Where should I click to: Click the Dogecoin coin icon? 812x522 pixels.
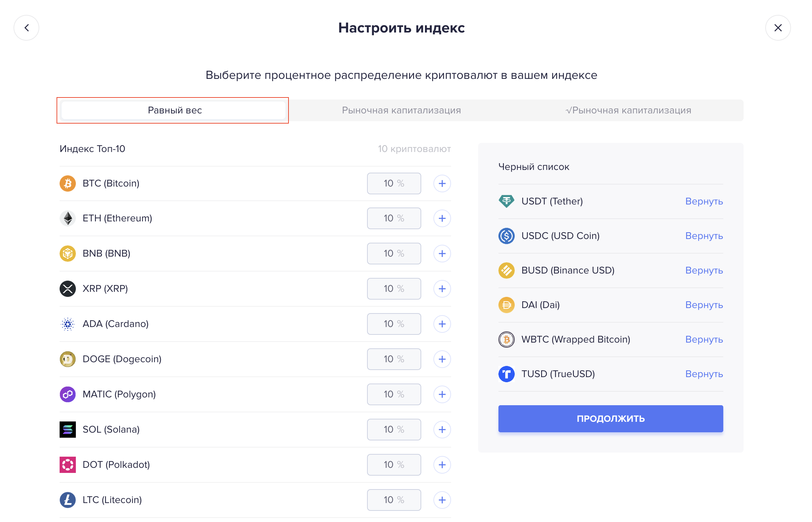point(68,359)
